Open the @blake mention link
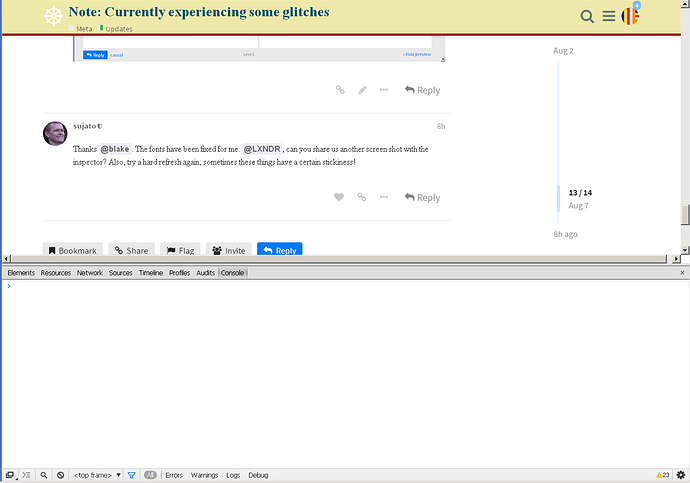The height and width of the screenshot is (483, 690). [x=115, y=149]
